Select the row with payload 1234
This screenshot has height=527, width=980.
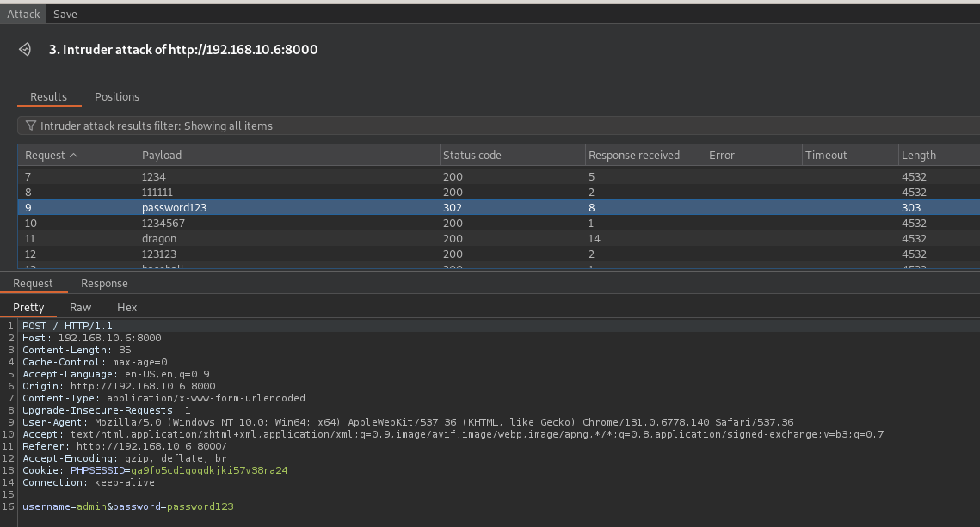[x=499, y=177]
